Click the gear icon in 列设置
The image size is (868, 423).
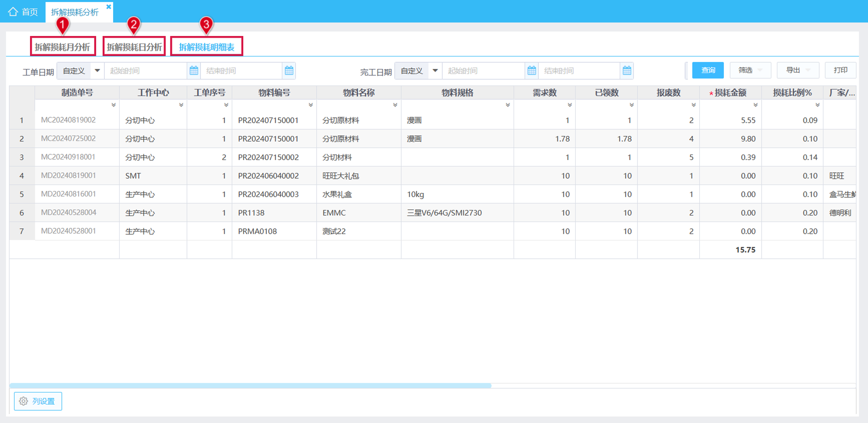[24, 401]
